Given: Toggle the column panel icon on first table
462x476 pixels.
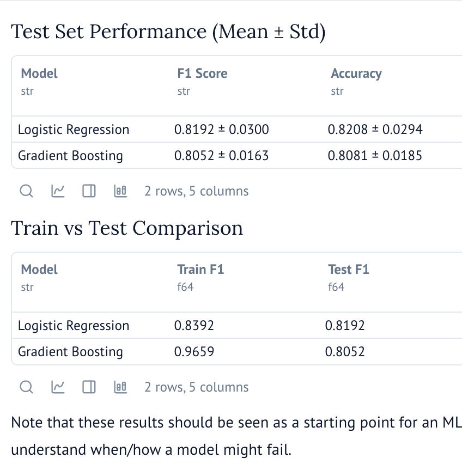Looking at the screenshot, I should point(89,191).
